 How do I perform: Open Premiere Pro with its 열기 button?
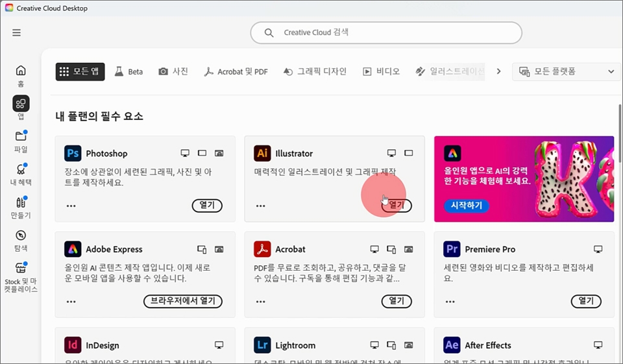[x=586, y=301]
